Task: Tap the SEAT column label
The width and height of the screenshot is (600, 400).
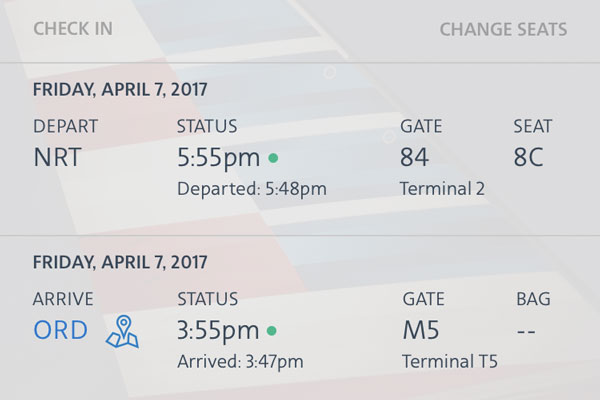Action: [533, 126]
